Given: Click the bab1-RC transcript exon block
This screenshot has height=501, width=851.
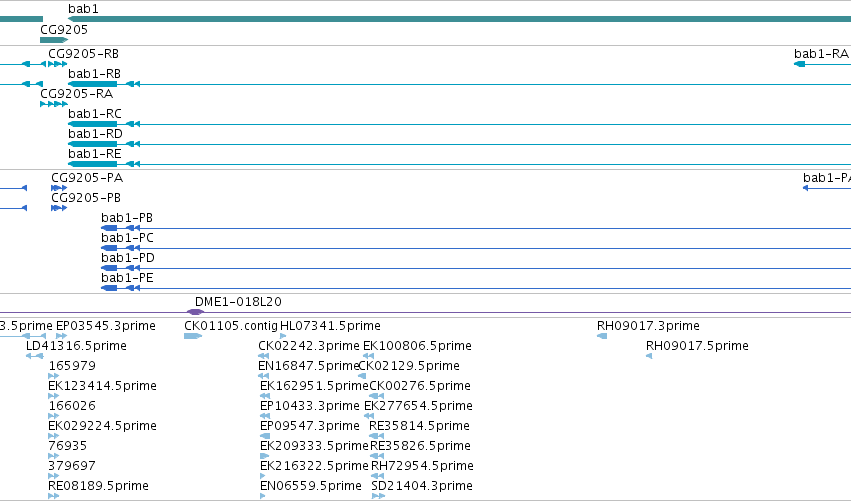Looking at the screenshot, I should (x=92, y=124).
